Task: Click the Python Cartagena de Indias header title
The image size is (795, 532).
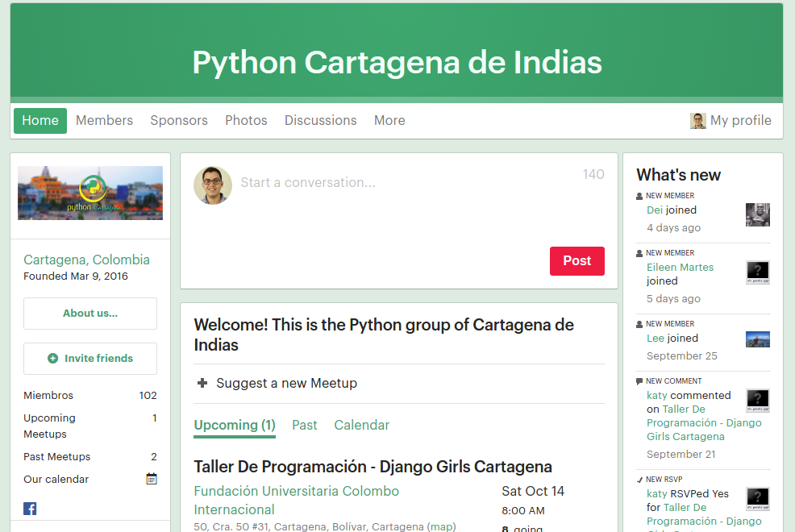Action: coord(397,62)
